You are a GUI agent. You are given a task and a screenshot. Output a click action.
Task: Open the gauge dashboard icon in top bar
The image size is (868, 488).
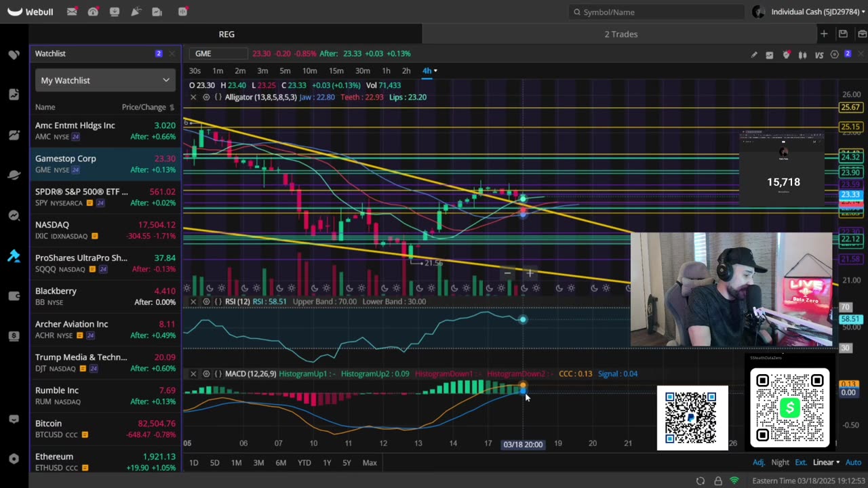[x=93, y=12]
